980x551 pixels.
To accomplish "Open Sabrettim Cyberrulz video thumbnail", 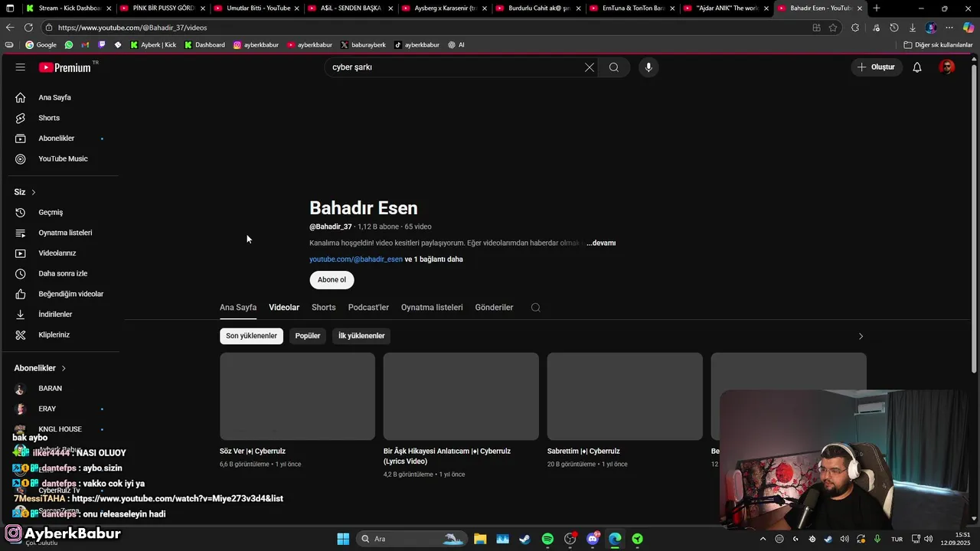I will coord(625,396).
